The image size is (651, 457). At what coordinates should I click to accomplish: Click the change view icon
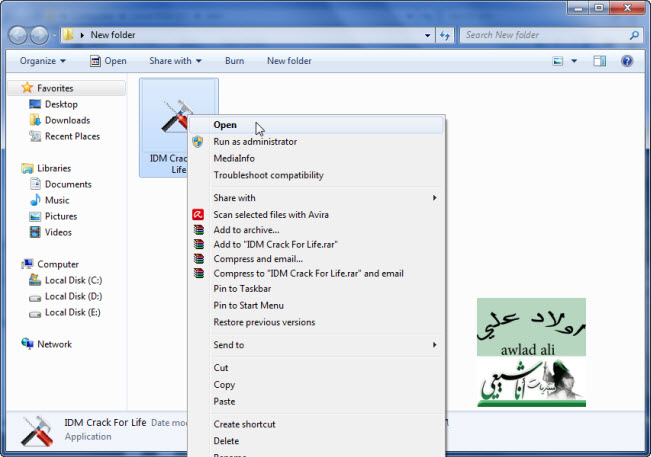click(x=558, y=61)
